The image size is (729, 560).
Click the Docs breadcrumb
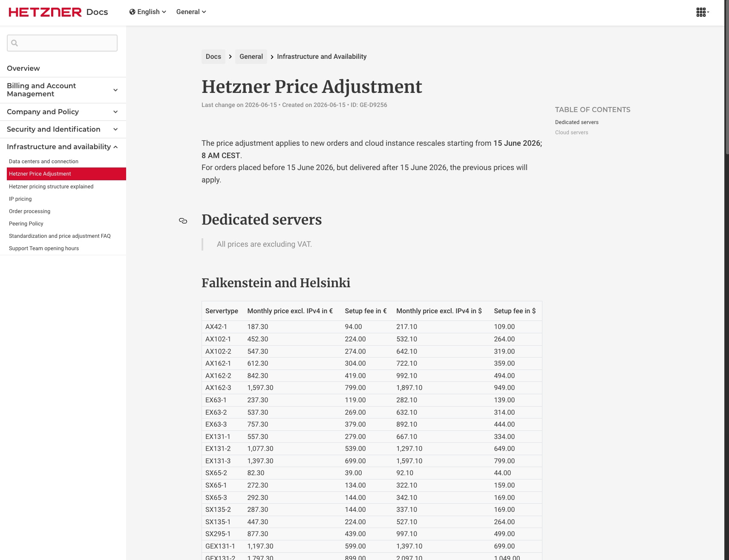click(213, 57)
